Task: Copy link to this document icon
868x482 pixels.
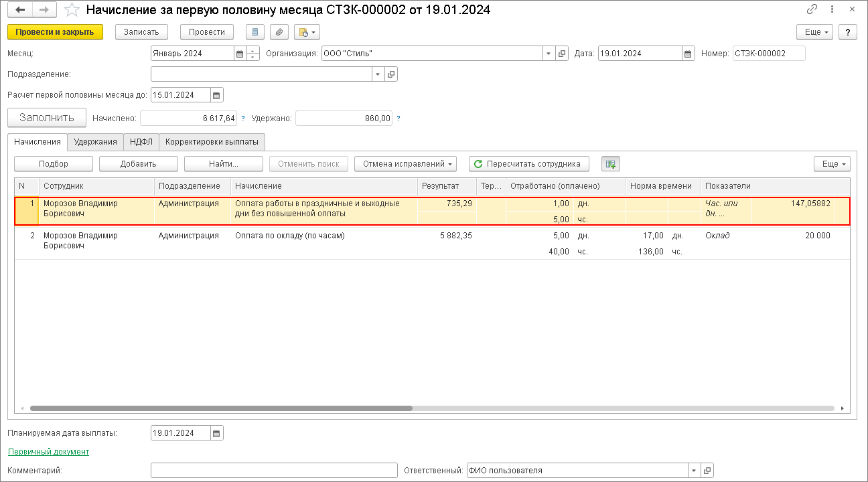Action: (x=812, y=9)
